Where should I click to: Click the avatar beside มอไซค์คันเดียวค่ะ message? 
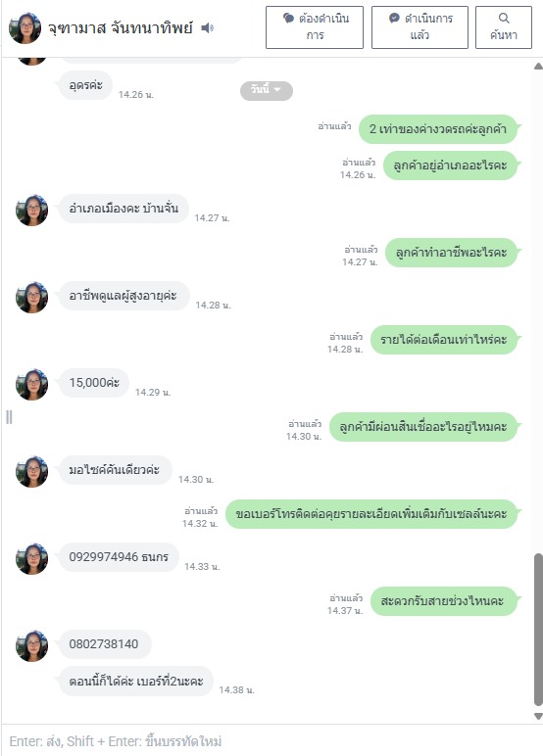pyautogui.click(x=32, y=472)
